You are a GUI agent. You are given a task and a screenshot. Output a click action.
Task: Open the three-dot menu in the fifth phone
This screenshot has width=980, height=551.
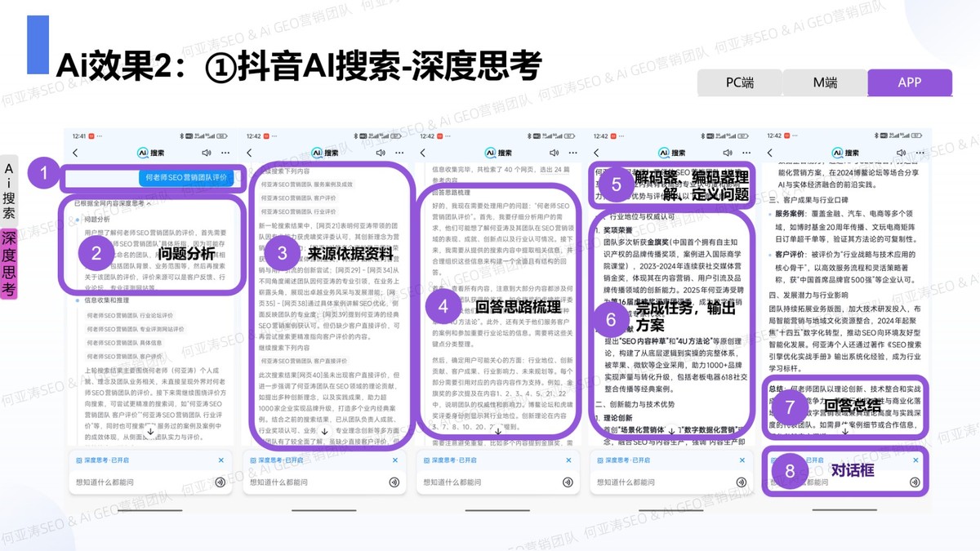pyautogui.click(x=921, y=153)
